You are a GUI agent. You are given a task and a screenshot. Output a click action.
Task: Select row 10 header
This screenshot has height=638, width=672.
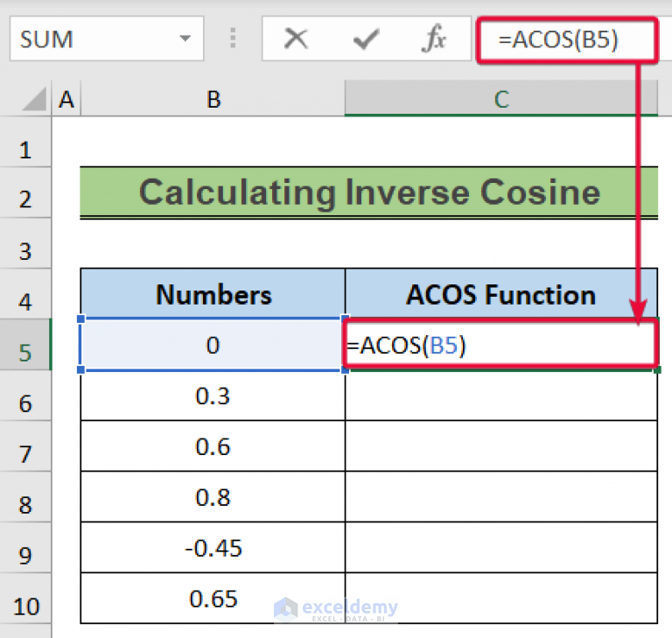click(x=25, y=598)
